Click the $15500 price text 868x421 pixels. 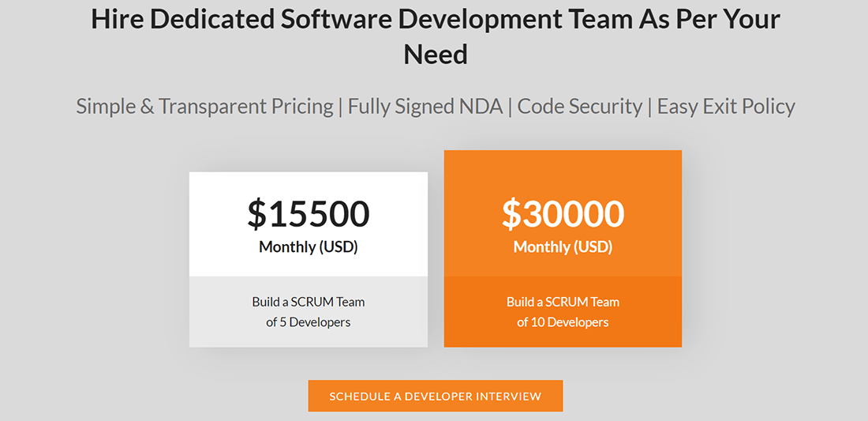(x=308, y=214)
